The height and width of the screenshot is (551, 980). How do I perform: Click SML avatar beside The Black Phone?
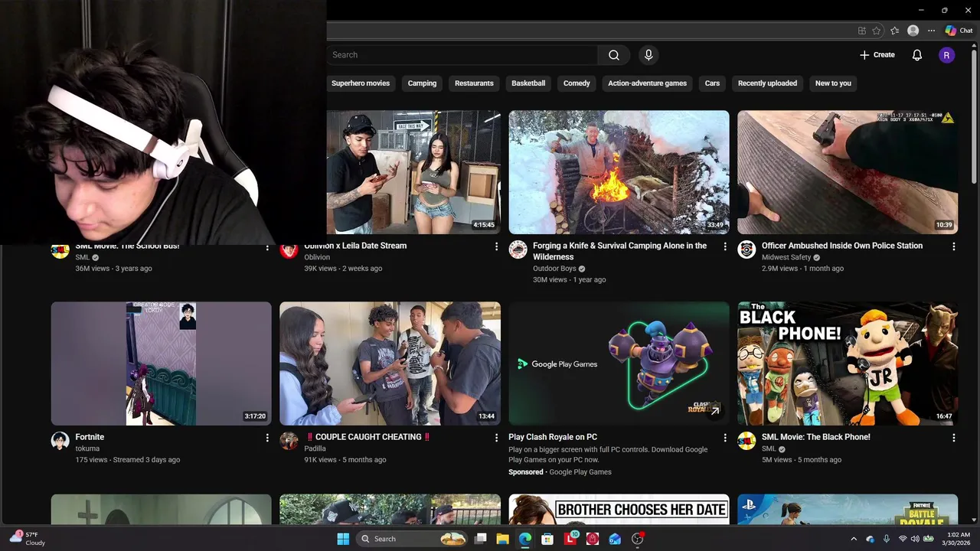coord(746,441)
